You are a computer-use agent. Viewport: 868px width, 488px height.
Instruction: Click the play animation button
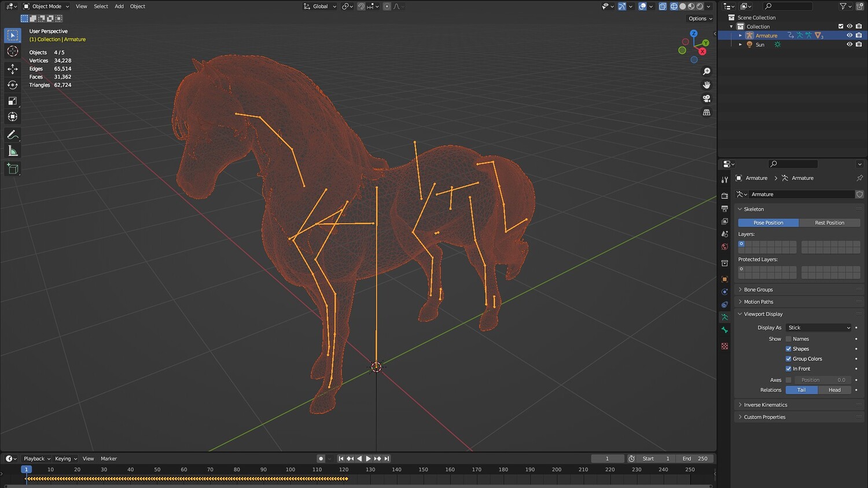click(368, 459)
